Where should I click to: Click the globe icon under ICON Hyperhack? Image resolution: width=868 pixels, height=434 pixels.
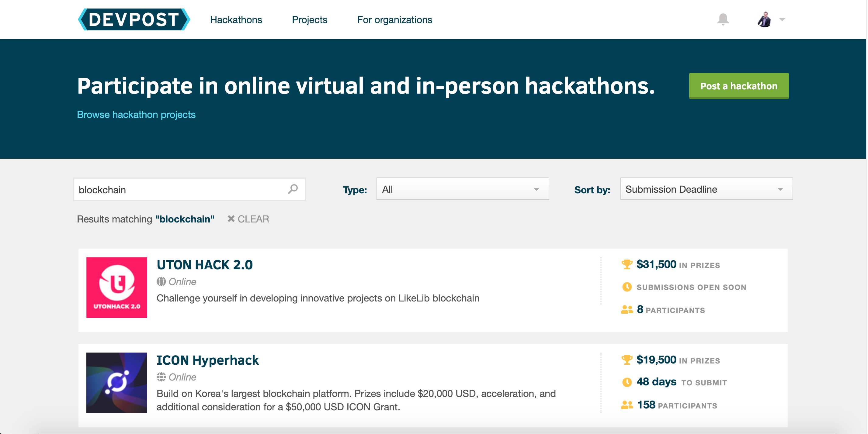point(161,377)
